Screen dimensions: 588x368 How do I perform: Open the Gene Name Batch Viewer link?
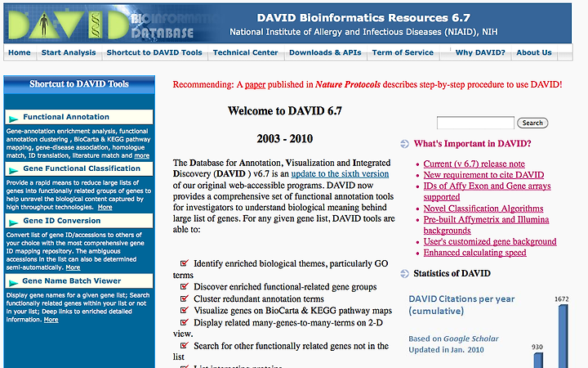coord(72,280)
